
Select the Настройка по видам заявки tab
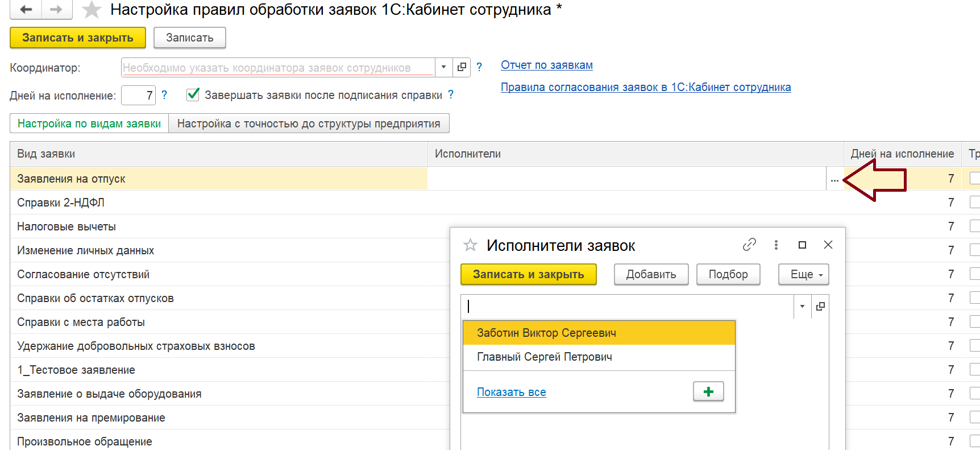[x=89, y=123]
